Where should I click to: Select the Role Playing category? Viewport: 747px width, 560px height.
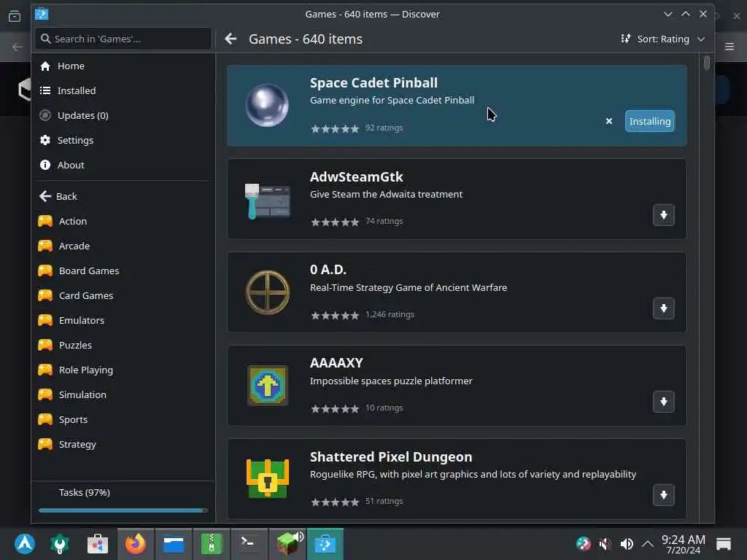point(123,370)
